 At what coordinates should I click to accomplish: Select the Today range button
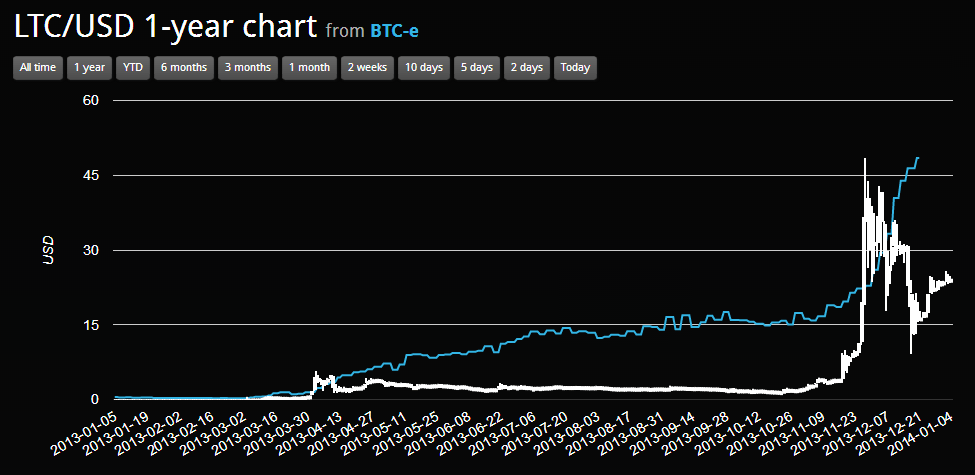click(575, 68)
